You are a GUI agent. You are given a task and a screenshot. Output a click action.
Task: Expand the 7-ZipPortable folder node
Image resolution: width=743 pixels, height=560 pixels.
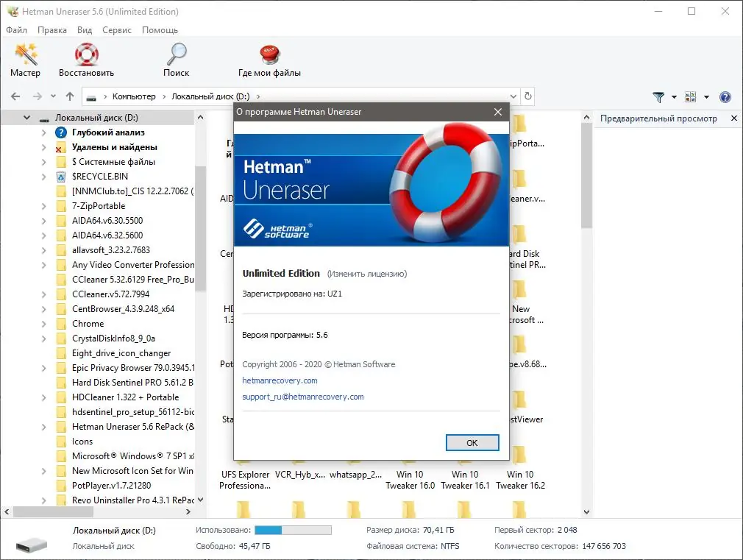43,206
